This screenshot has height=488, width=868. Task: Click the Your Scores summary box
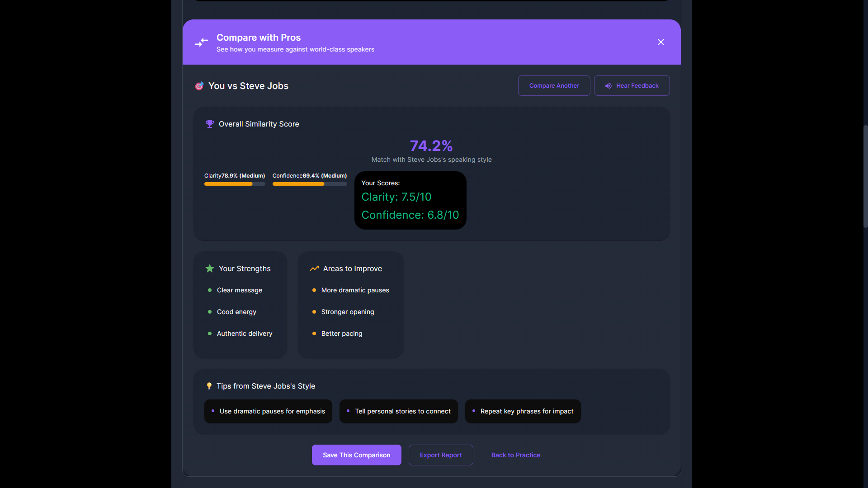(x=410, y=200)
